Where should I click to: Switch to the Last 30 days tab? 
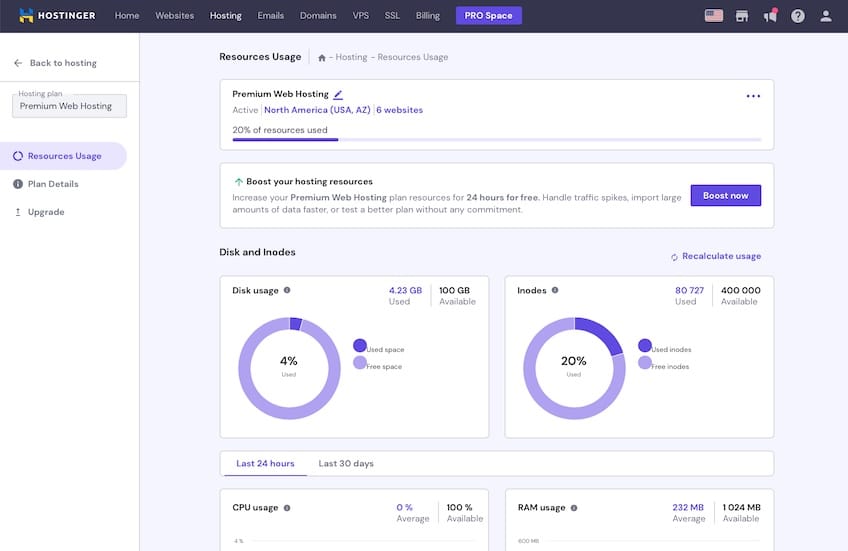pos(346,463)
